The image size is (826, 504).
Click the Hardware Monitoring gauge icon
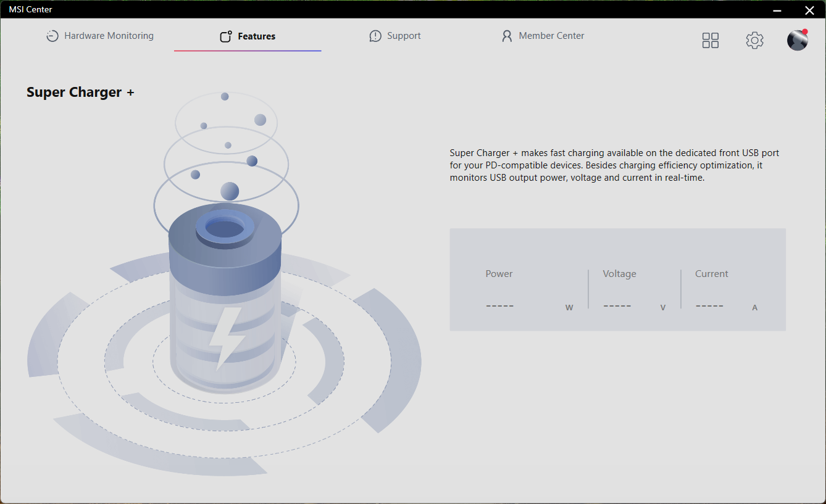52,36
